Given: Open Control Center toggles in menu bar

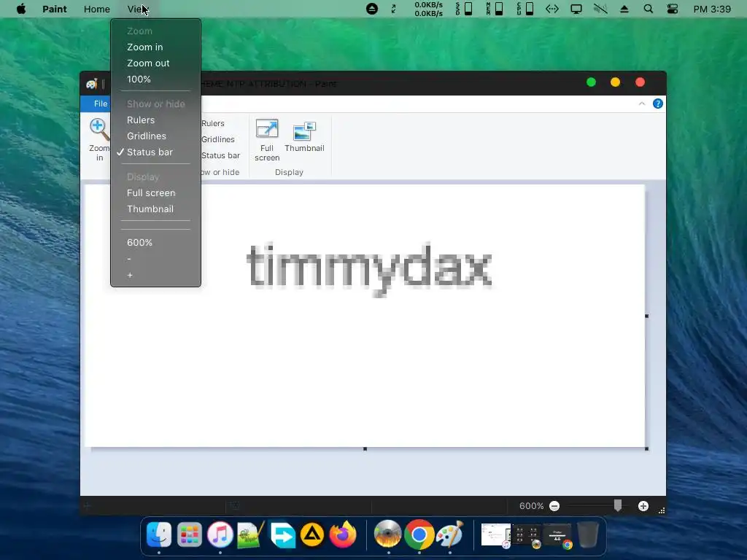Looking at the screenshot, I should pos(672,9).
